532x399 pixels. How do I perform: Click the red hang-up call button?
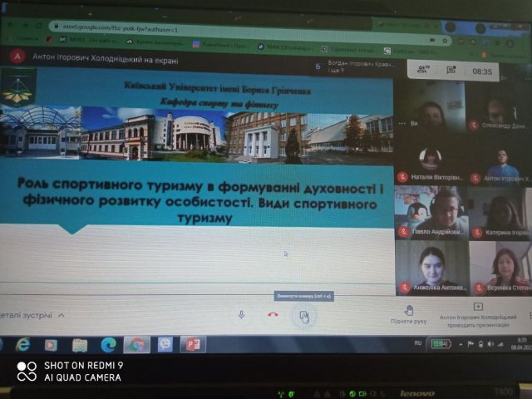click(273, 315)
